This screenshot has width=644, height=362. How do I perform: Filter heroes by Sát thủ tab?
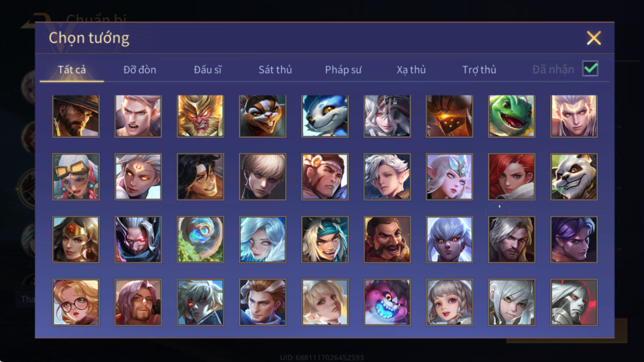tap(275, 70)
